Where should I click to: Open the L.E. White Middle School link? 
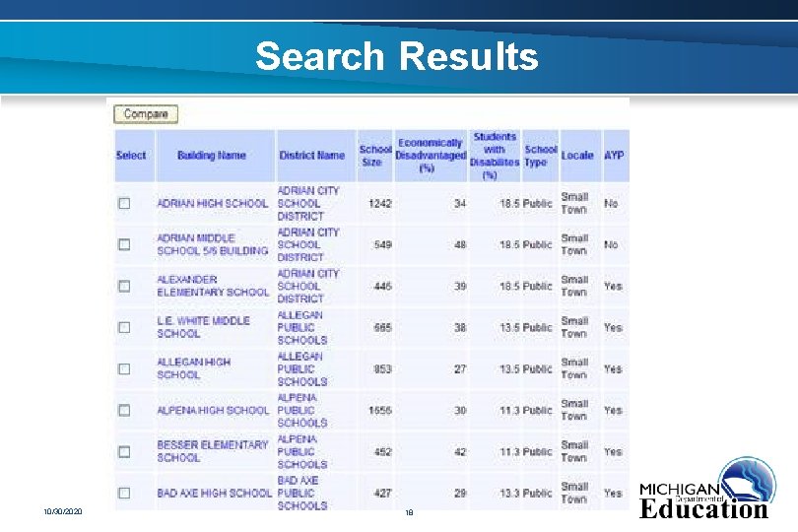pos(203,327)
